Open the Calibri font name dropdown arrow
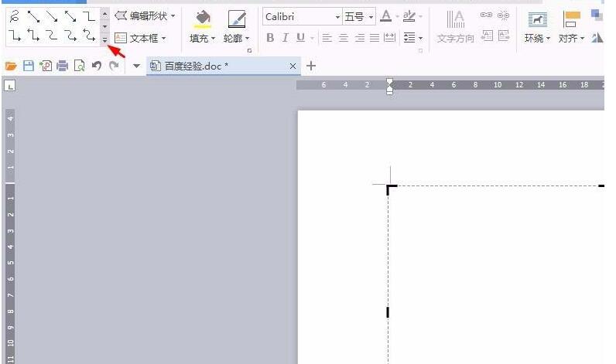616x364 pixels. [x=337, y=17]
